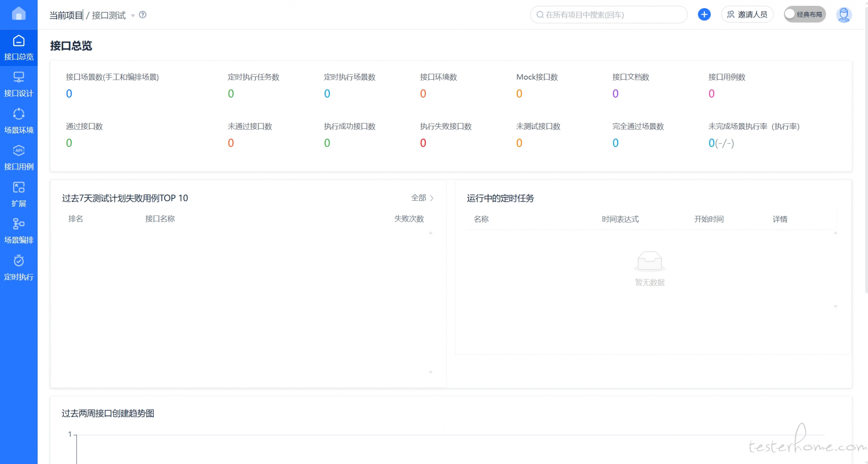Click the 定时执行任务数 value 0
This screenshot has height=464, width=868.
[231, 94]
